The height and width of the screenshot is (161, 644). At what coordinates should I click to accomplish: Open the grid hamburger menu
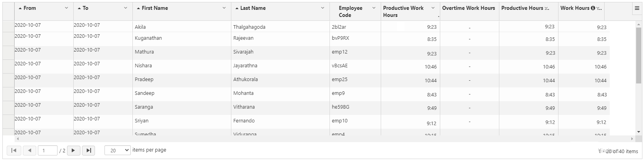pyautogui.click(x=637, y=8)
